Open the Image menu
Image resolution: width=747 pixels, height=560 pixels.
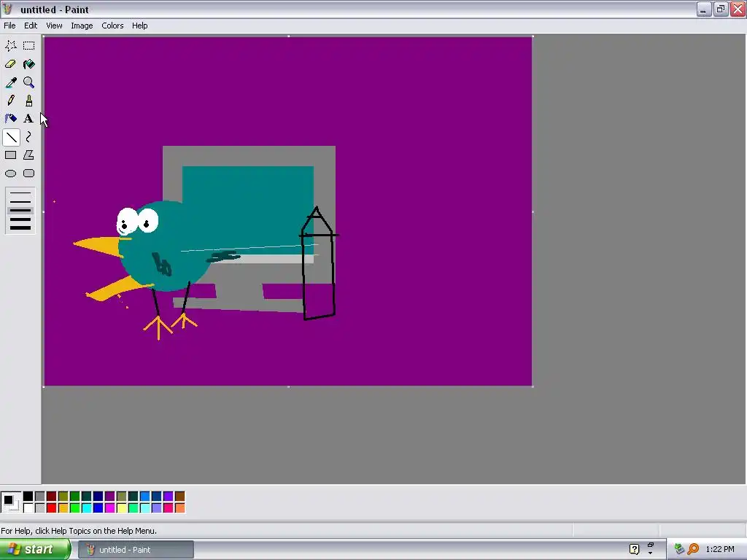tap(82, 26)
